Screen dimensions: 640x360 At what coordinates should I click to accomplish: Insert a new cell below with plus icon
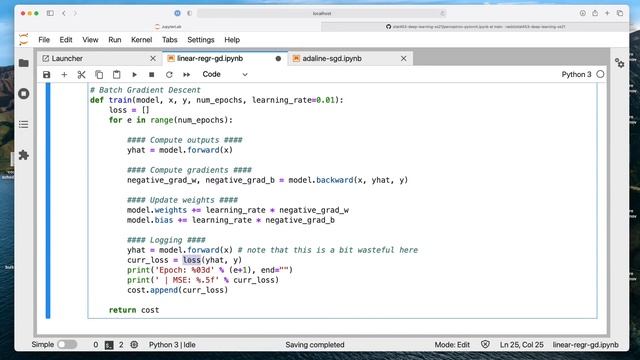pos(64,75)
